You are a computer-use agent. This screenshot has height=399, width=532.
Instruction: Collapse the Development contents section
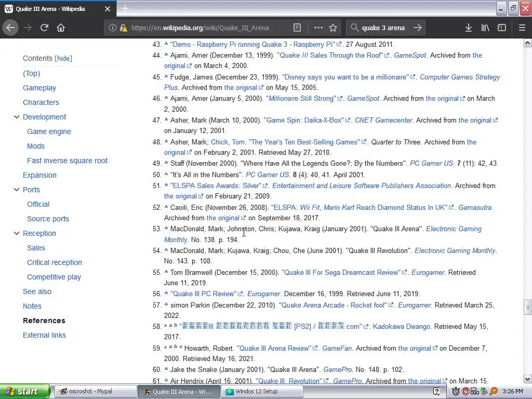tap(16, 117)
